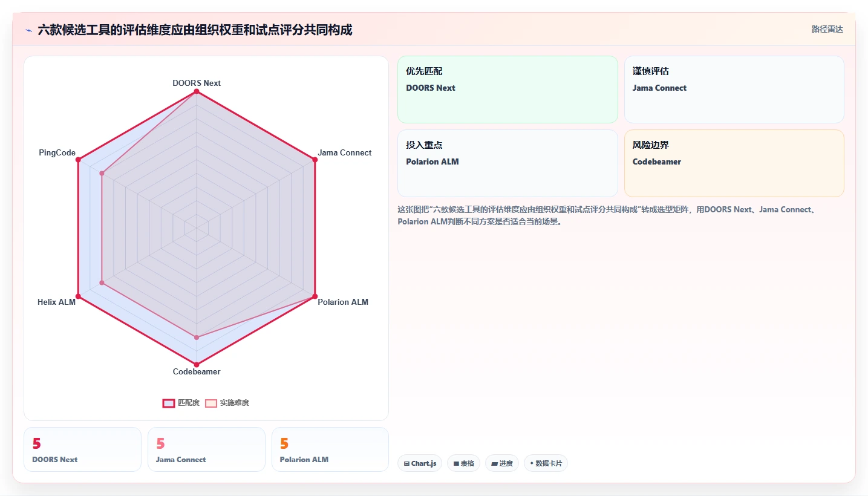Open the 优先匹配 DOORS Next card
This screenshot has width=868, height=496.
click(x=507, y=90)
